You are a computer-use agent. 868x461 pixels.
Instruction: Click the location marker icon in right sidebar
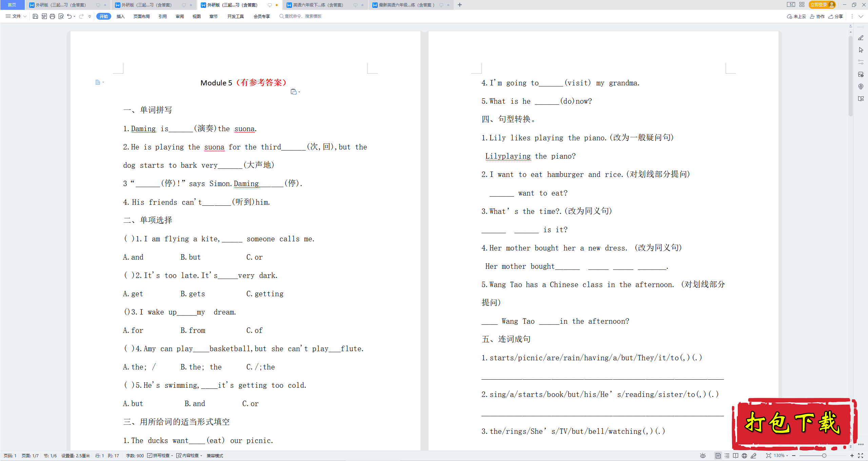click(x=861, y=86)
